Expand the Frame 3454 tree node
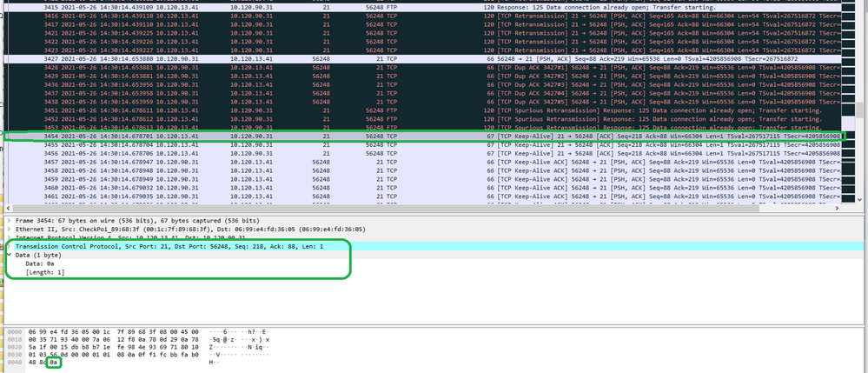 click(10, 223)
